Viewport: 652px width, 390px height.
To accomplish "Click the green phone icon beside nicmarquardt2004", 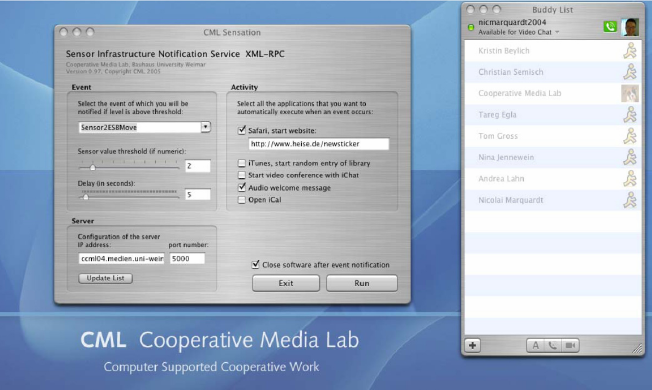I will click(610, 27).
